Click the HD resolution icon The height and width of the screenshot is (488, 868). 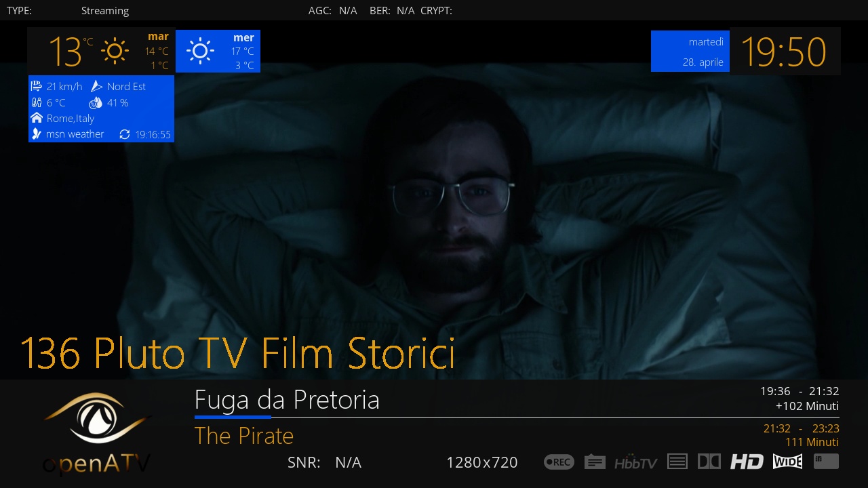747,462
